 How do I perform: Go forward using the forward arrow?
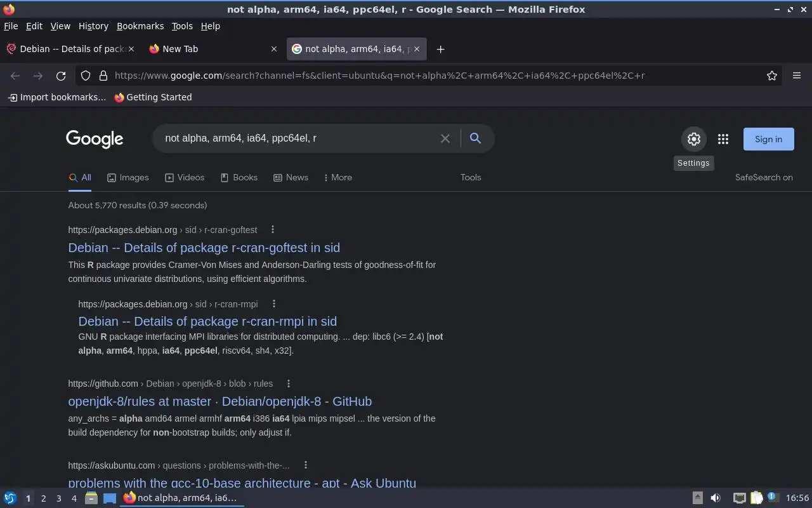[x=38, y=76]
